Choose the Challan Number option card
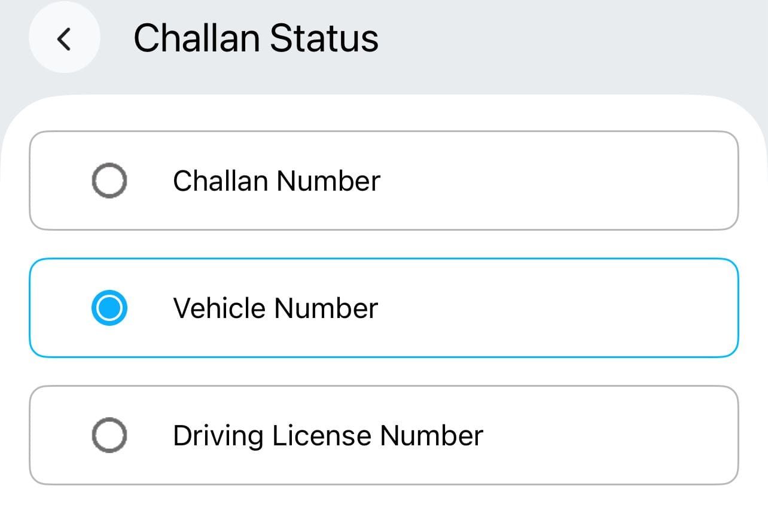 383,180
